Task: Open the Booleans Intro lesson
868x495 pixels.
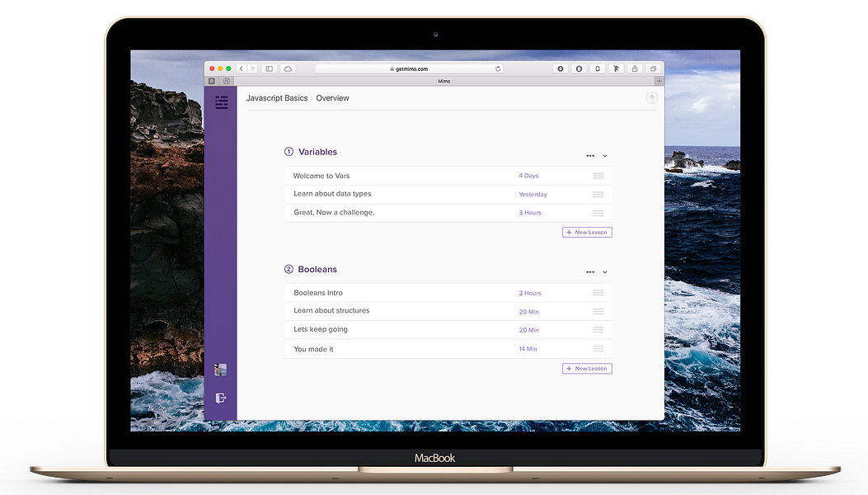Action: tap(448, 293)
